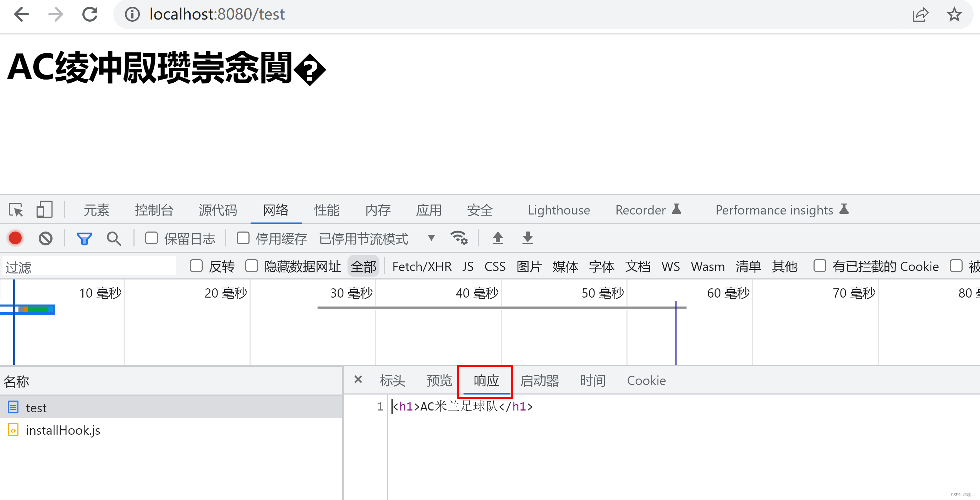Select the installHook.js request row
The height and width of the screenshot is (500, 980).
click(x=63, y=430)
